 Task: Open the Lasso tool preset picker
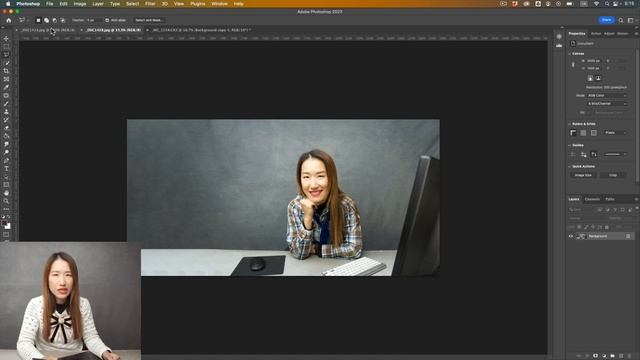(x=24, y=20)
